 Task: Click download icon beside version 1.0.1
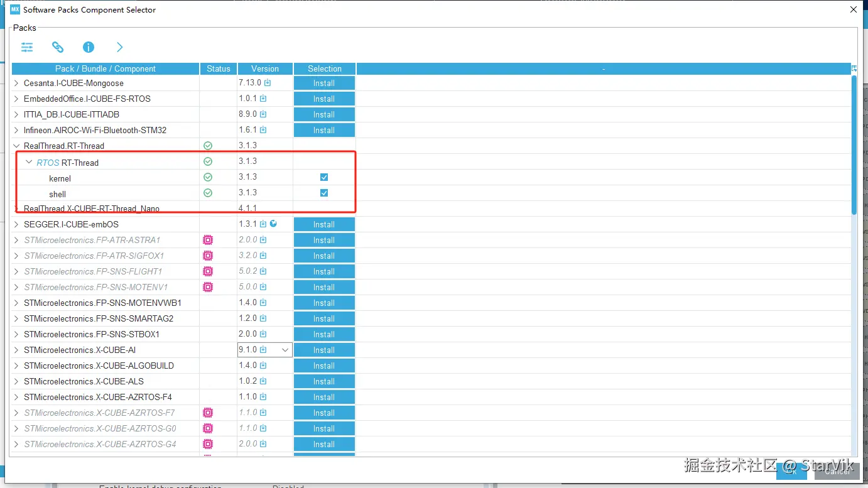click(x=263, y=99)
